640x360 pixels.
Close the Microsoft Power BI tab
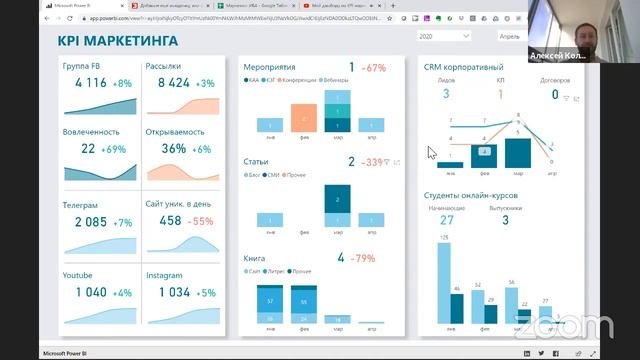point(122,6)
